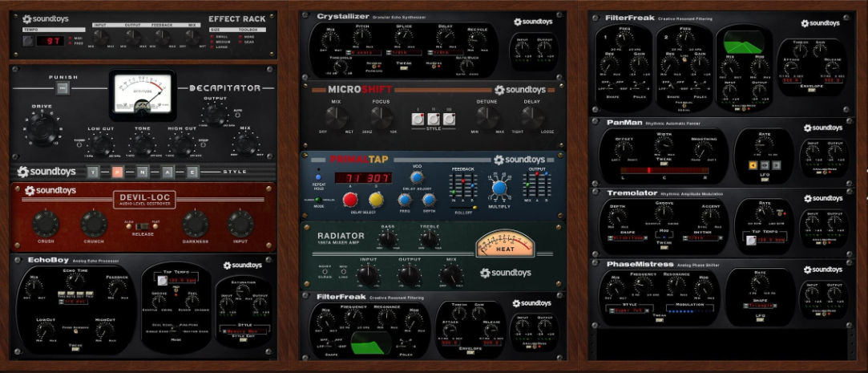Select MicroShift style II button

point(434,119)
